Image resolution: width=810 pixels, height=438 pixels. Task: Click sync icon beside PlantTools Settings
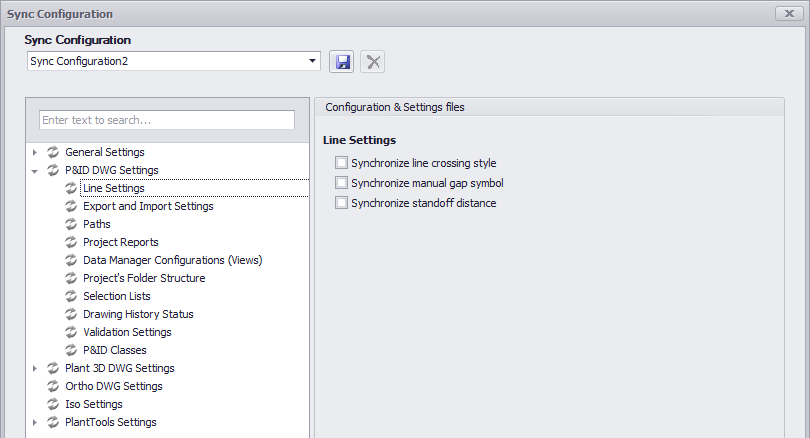pos(53,422)
